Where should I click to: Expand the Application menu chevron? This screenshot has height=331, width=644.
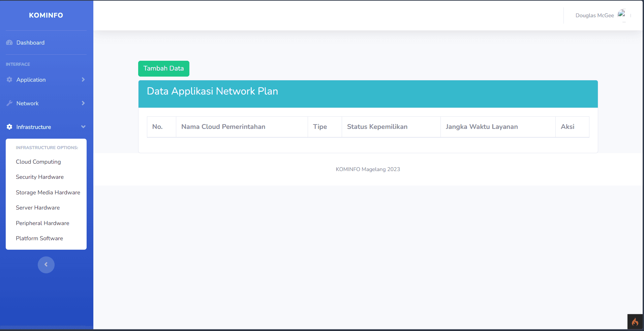(x=83, y=80)
